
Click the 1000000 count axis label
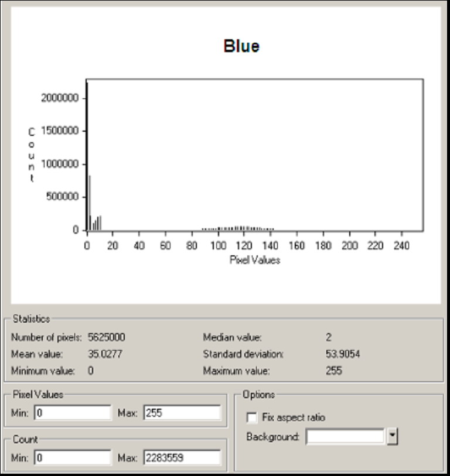click(x=60, y=164)
